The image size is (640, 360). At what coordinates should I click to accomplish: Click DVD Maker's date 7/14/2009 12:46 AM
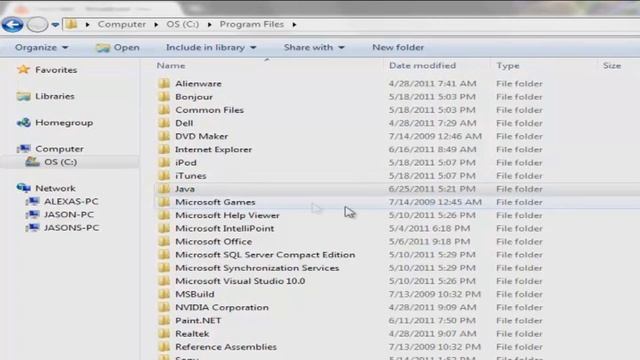point(435,136)
